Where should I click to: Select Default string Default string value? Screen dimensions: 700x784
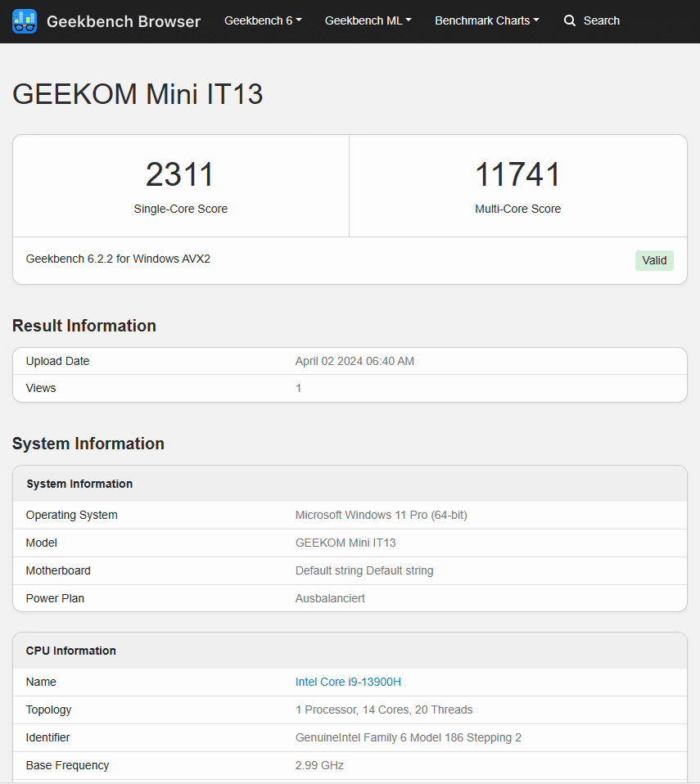[x=364, y=570]
